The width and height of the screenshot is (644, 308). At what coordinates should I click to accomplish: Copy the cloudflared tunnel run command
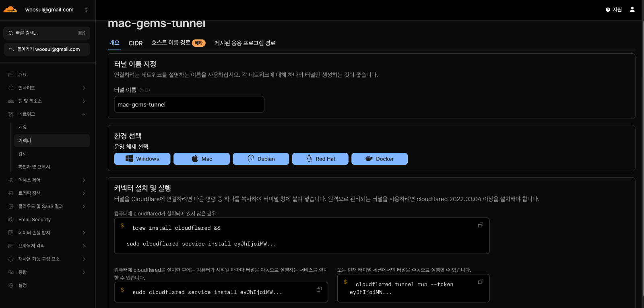[481, 281]
